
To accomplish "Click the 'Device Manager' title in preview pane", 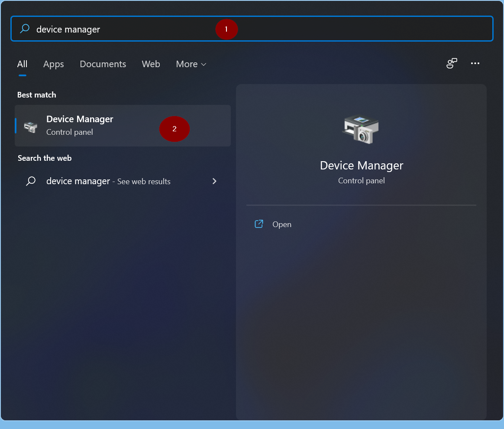I will tap(361, 165).
